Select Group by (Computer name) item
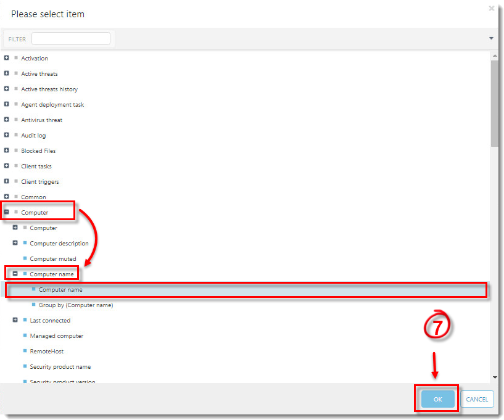 (x=76, y=305)
